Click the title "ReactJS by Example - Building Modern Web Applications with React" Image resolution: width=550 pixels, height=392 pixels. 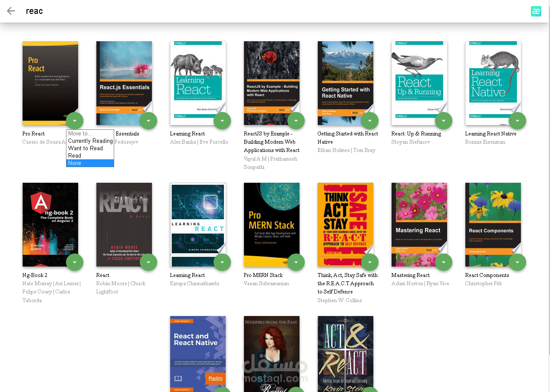pos(272,142)
